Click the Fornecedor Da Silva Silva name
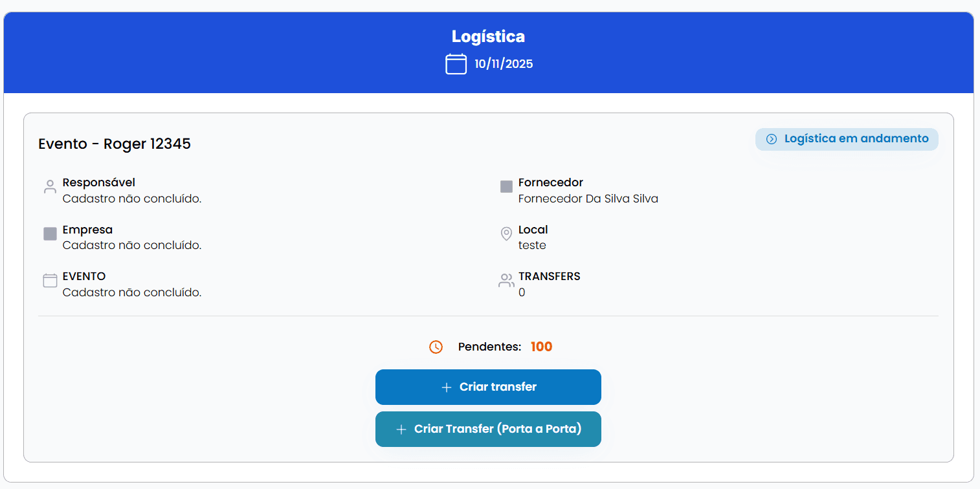The height and width of the screenshot is (489, 980). pos(588,199)
